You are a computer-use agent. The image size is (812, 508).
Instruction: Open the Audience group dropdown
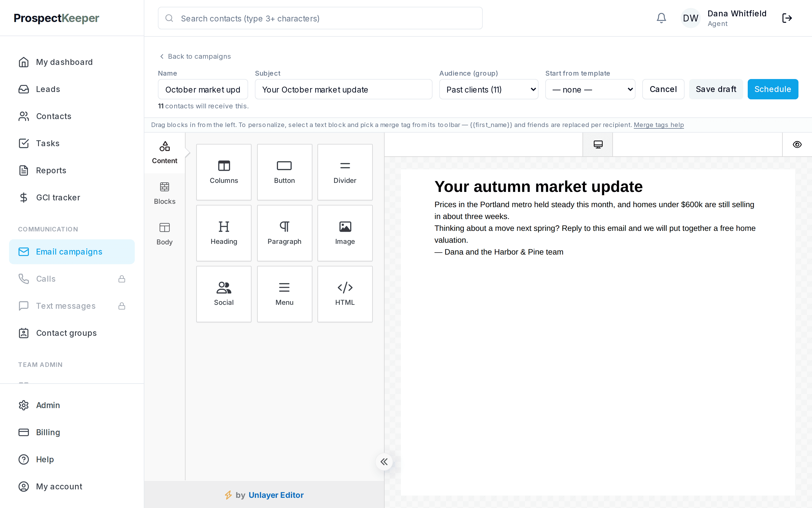(489, 89)
